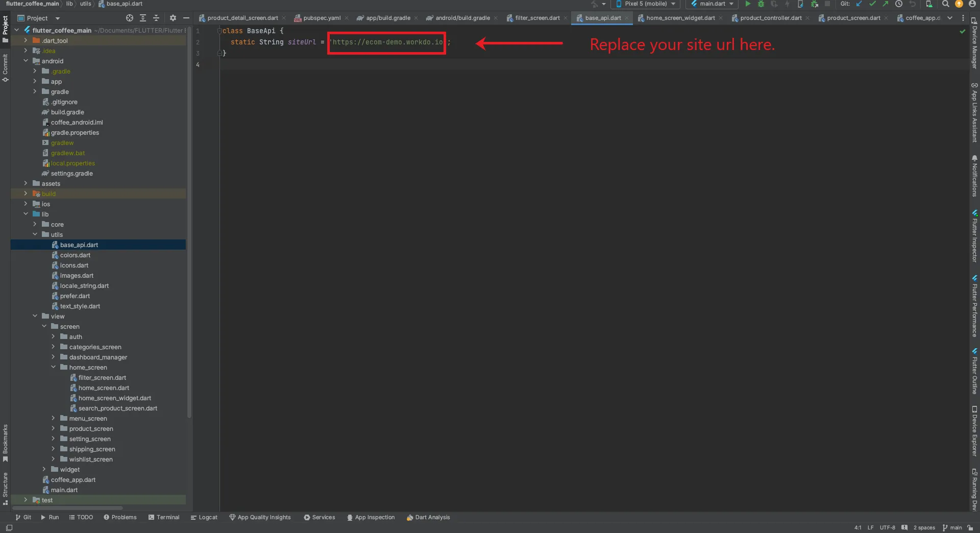This screenshot has height=533, width=980.
Task: Open the main.dart run configuration dropdown
Action: (x=712, y=4)
